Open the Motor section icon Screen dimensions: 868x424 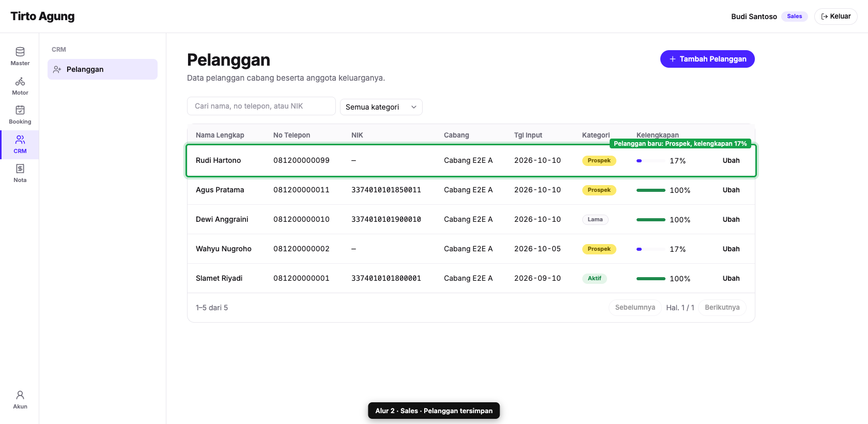point(20,82)
